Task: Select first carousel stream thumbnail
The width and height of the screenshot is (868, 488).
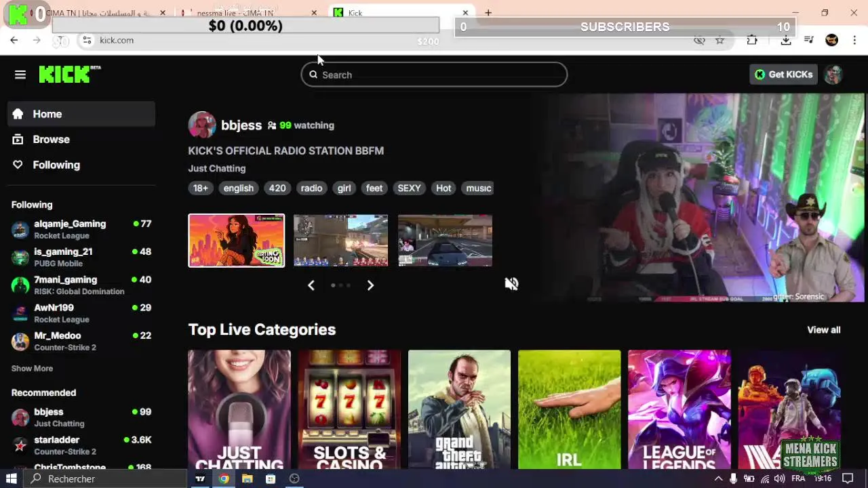Action: click(x=237, y=241)
